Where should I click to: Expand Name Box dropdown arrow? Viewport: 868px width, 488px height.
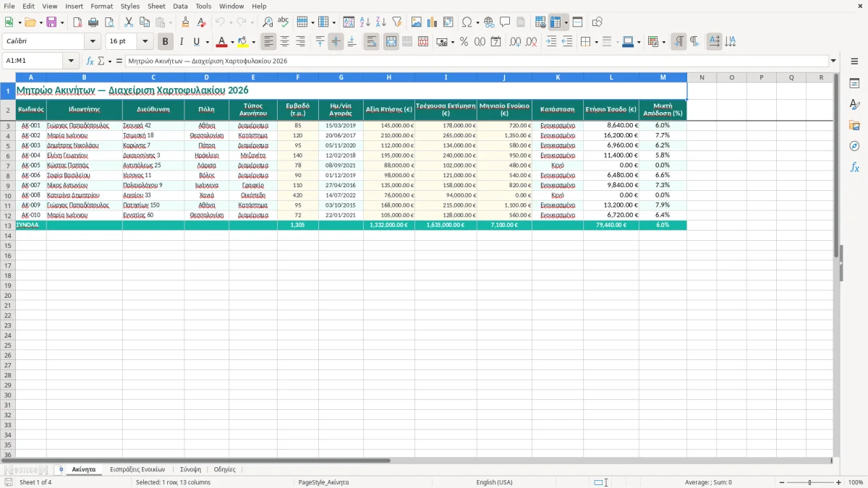point(71,61)
